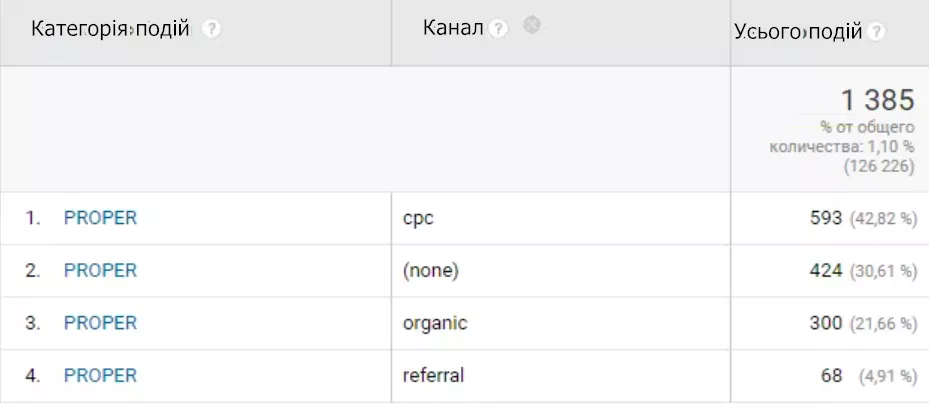
Task: Select the (none) channel cell
Action: [560, 271]
